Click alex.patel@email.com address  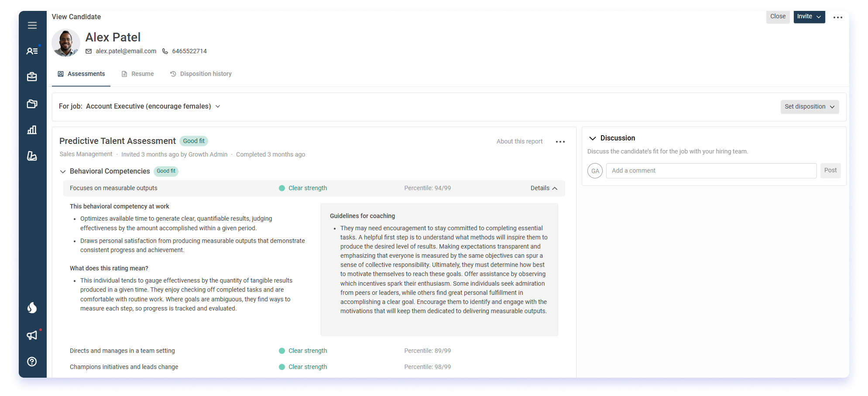tap(126, 51)
